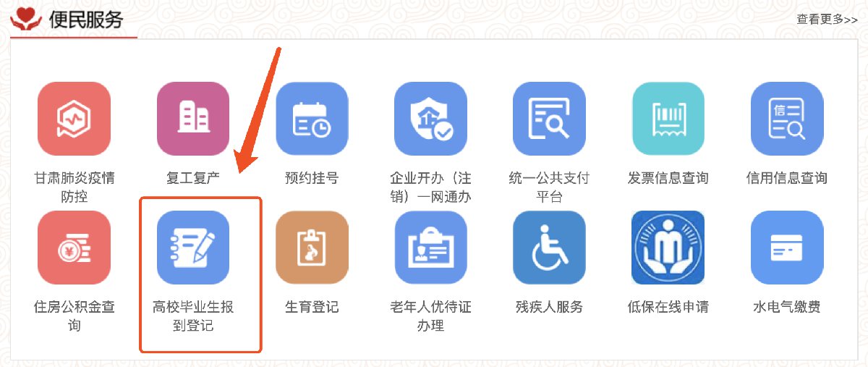Image resolution: width=868 pixels, height=367 pixels.
Task: Open the 预约挂号 calendar icon
Action: point(312,119)
